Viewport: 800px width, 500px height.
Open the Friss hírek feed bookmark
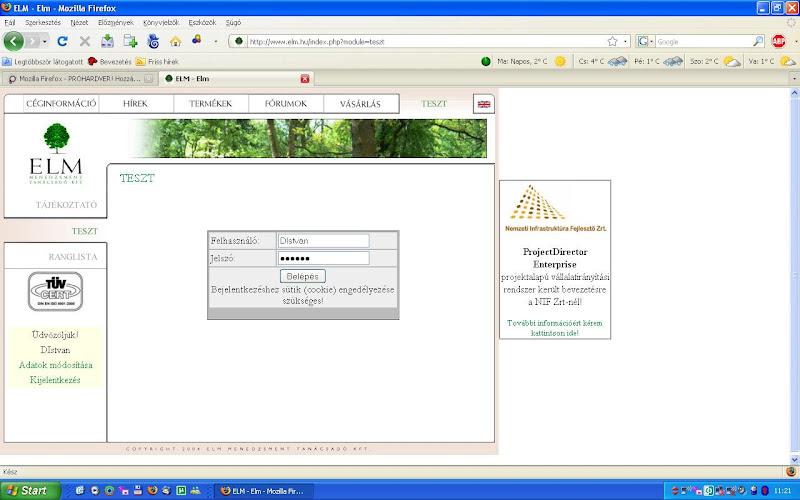click(157, 62)
